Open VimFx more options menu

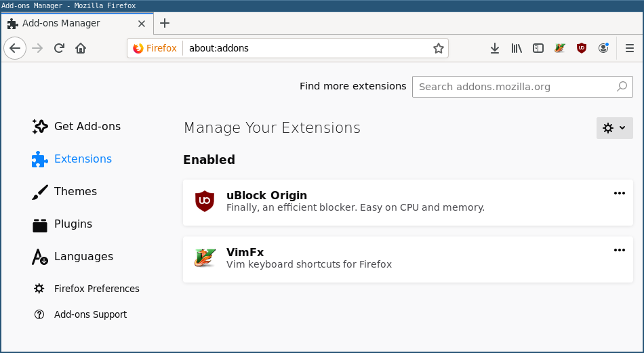pos(619,250)
